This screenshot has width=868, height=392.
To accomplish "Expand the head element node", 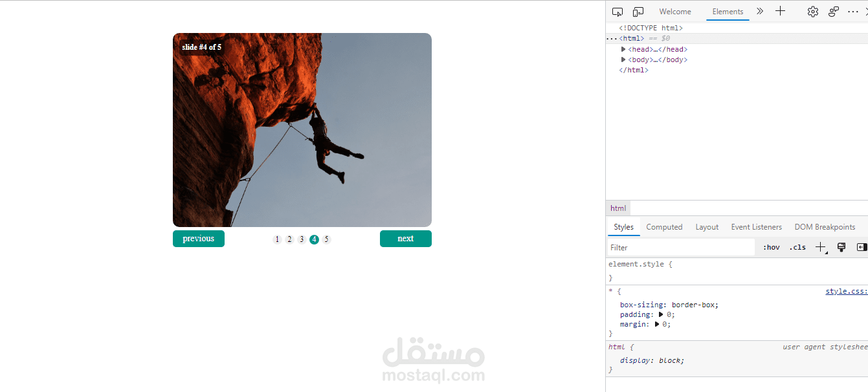I will [623, 49].
